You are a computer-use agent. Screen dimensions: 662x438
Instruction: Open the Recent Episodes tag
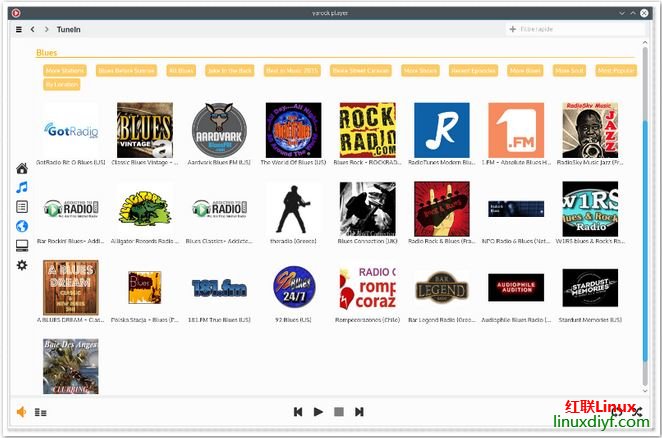coord(473,71)
